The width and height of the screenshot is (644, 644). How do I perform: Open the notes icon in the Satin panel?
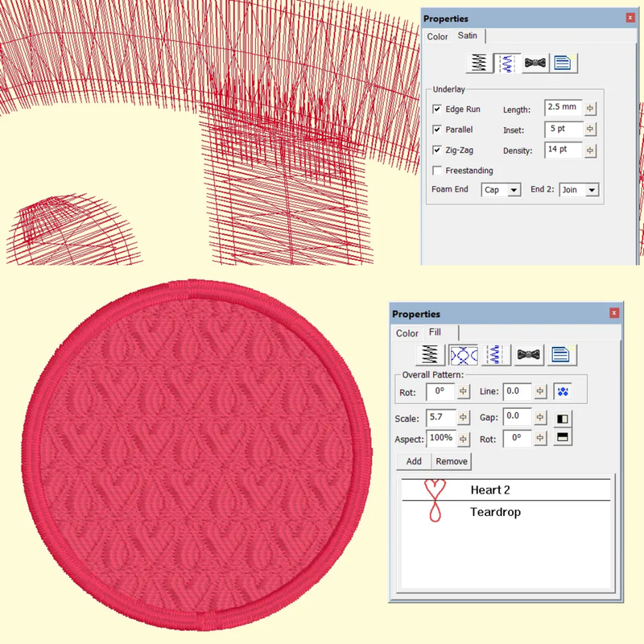pyautogui.click(x=563, y=64)
